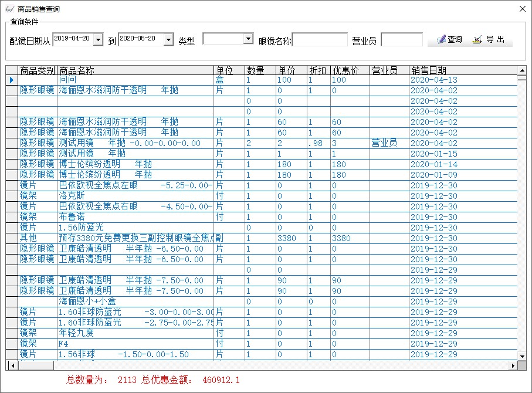The width and height of the screenshot is (532, 393).
Task: Click the horizontal scrollbar left arrow
Action: tap(10, 365)
